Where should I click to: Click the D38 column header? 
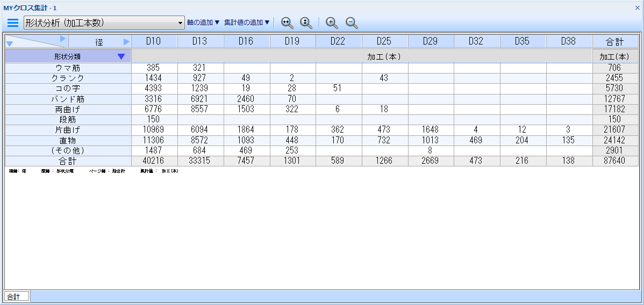coord(569,41)
